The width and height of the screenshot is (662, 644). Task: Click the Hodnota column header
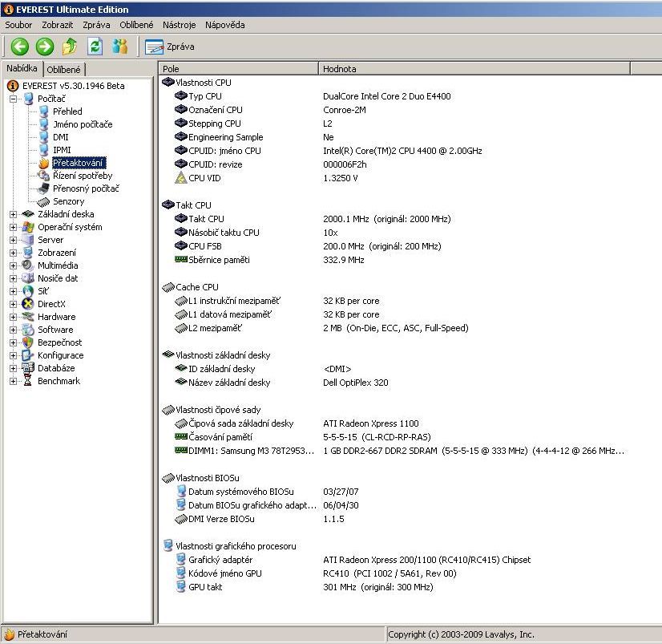pyautogui.click(x=474, y=69)
